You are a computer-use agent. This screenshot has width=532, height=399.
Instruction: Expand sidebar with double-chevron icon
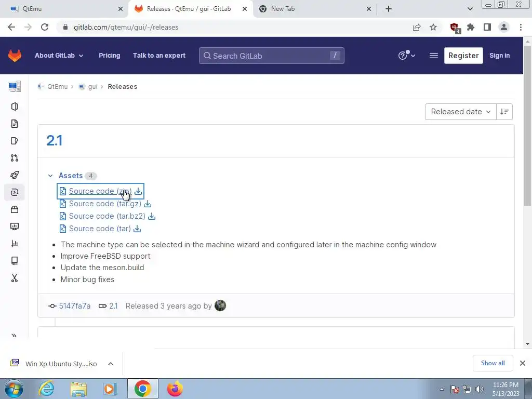tap(14, 336)
